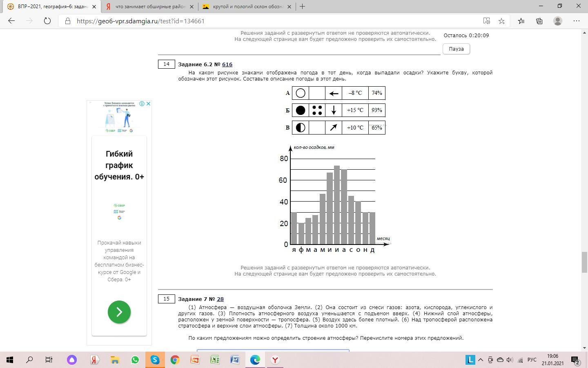
Task: Click the Meet Now tray icon
Action: [x=490, y=360]
